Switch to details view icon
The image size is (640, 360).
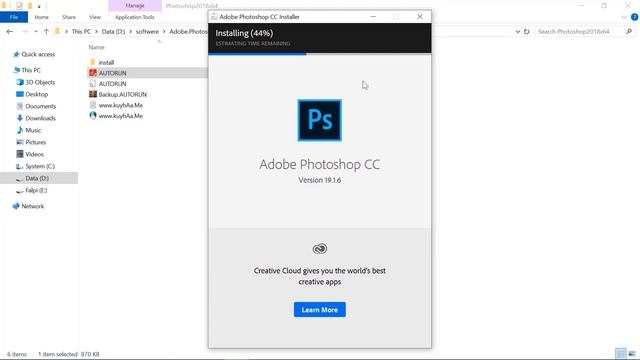(x=620, y=353)
